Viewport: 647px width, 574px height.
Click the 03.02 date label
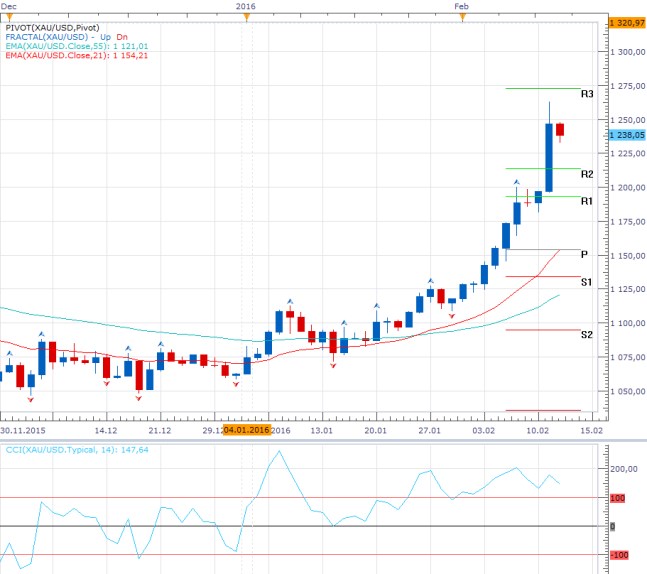(x=484, y=430)
